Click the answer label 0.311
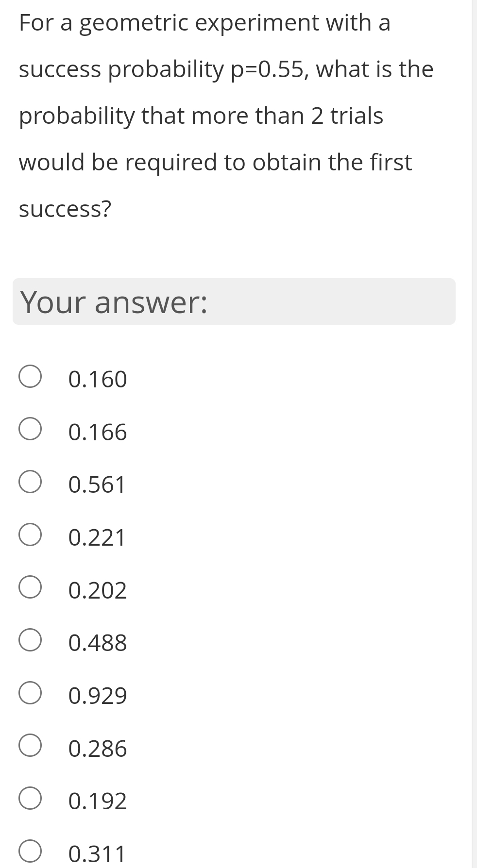 [97, 853]
